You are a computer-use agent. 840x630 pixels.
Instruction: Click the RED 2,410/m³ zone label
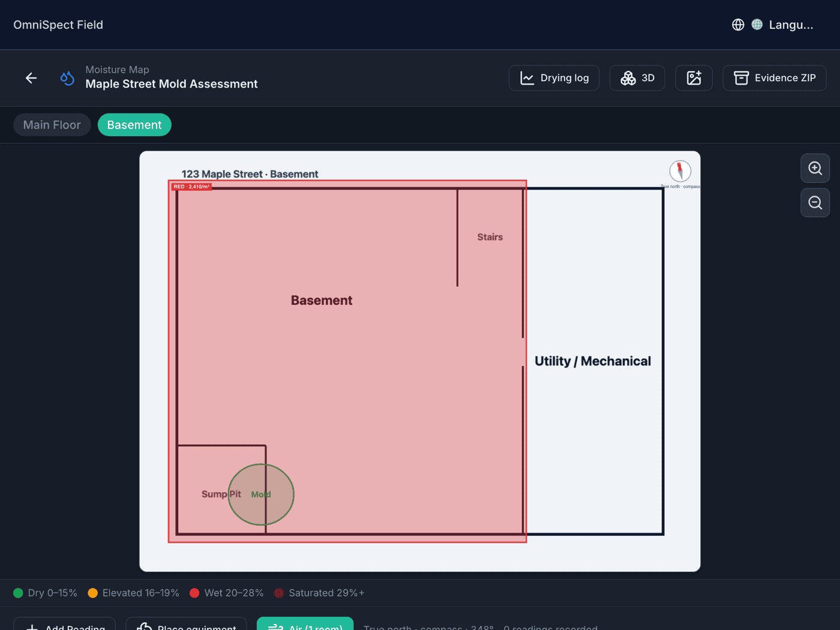[x=192, y=187]
